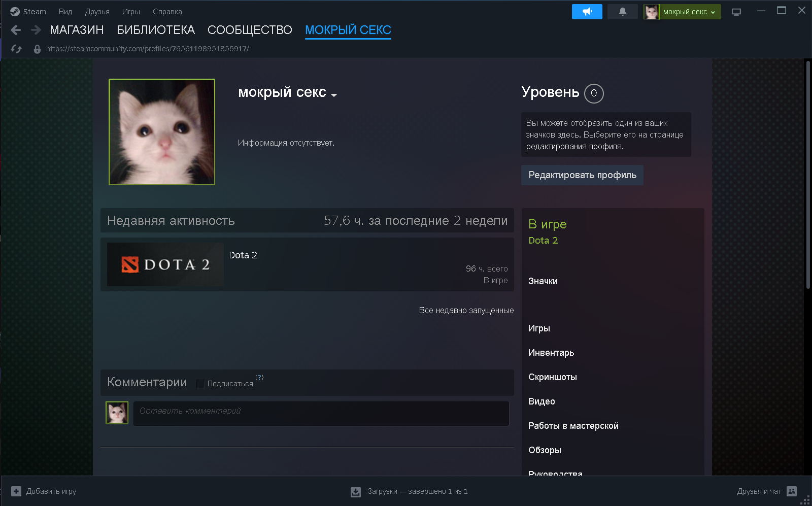Open the Значки link
The image size is (812, 506).
coord(543,281)
